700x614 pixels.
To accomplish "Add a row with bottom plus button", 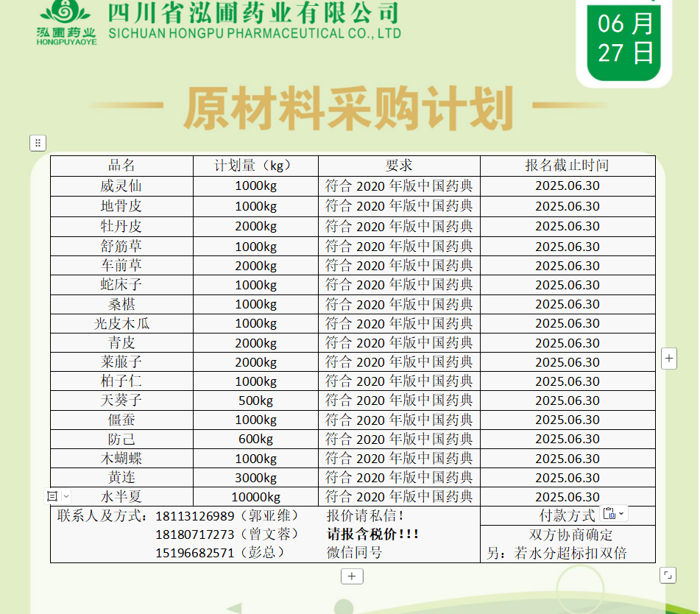I will tap(352, 576).
